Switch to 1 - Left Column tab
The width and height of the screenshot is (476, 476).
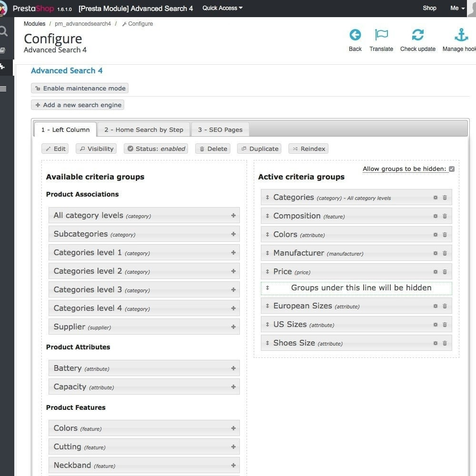click(65, 129)
